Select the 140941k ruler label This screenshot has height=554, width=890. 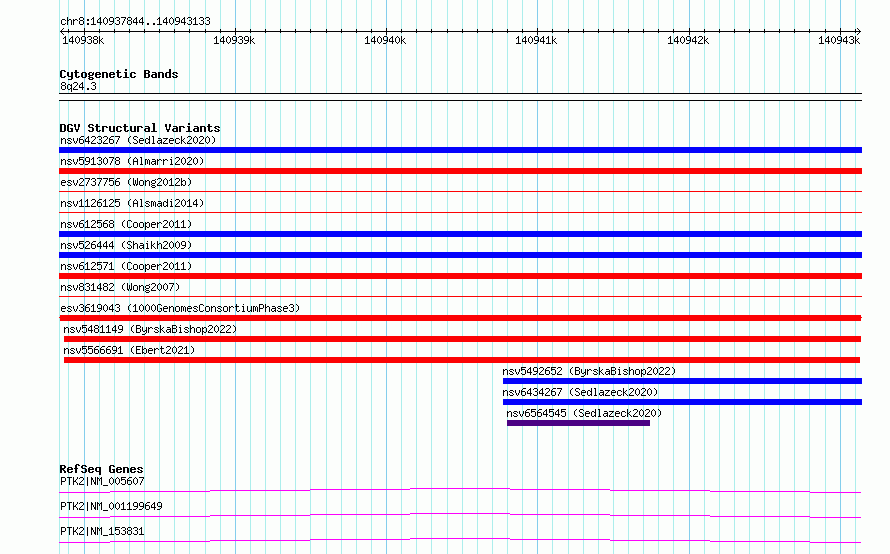pyautogui.click(x=536, y=40)
